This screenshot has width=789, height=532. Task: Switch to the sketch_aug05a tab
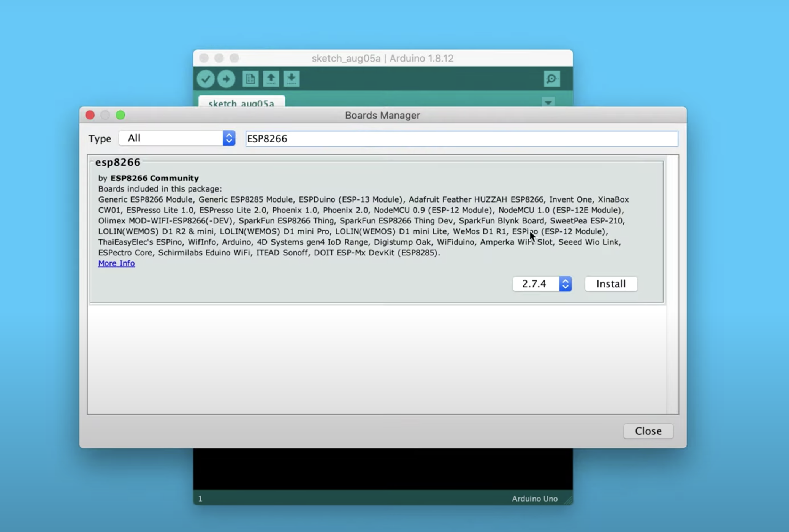coord(241,103)
